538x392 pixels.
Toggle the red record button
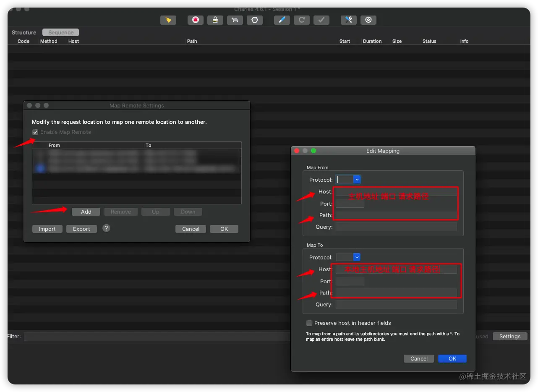[x=196, y=20]
